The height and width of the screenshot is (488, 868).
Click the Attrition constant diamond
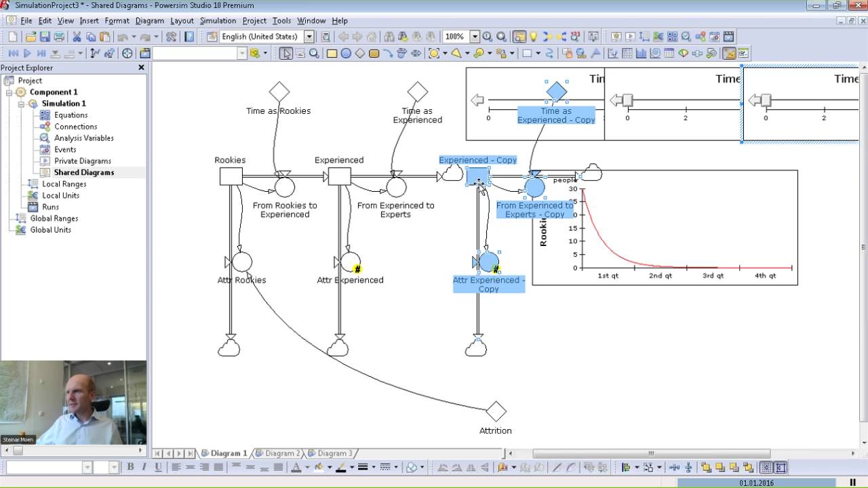496,411
